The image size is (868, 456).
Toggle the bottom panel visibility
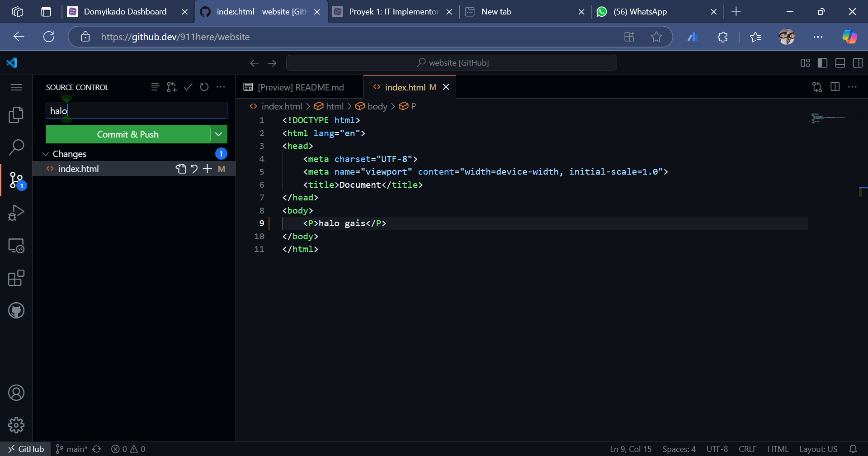point(840,63)
